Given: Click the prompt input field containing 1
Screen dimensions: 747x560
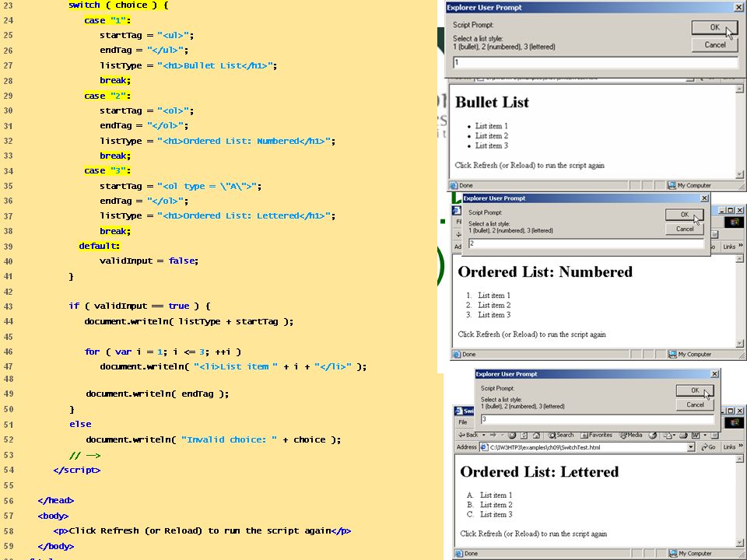Looking at the screenshot, I should (x=595, y=62).
